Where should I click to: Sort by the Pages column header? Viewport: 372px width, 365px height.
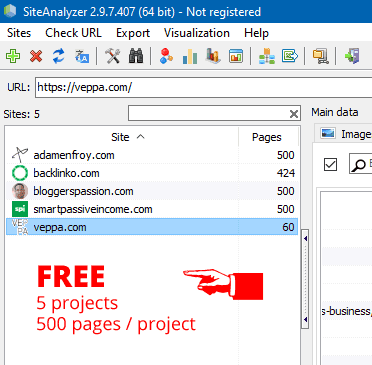coord(268,137)
